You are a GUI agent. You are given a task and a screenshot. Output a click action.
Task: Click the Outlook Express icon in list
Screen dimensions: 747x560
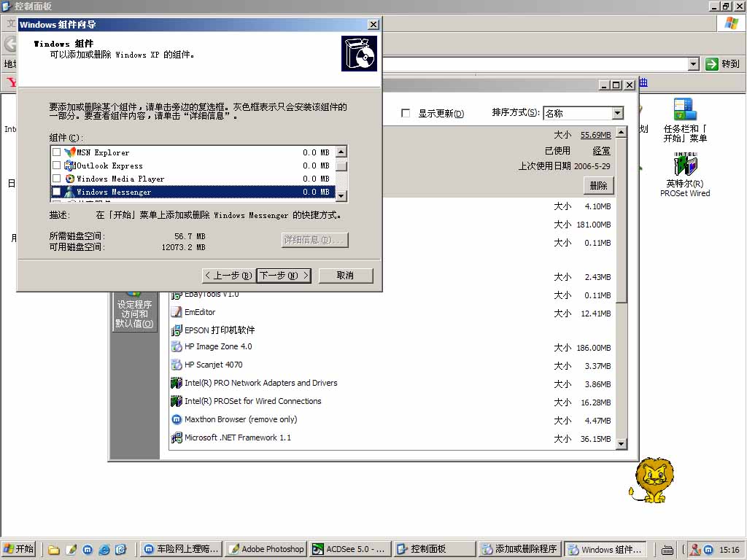pyautogui.click(x=70, y=166)
